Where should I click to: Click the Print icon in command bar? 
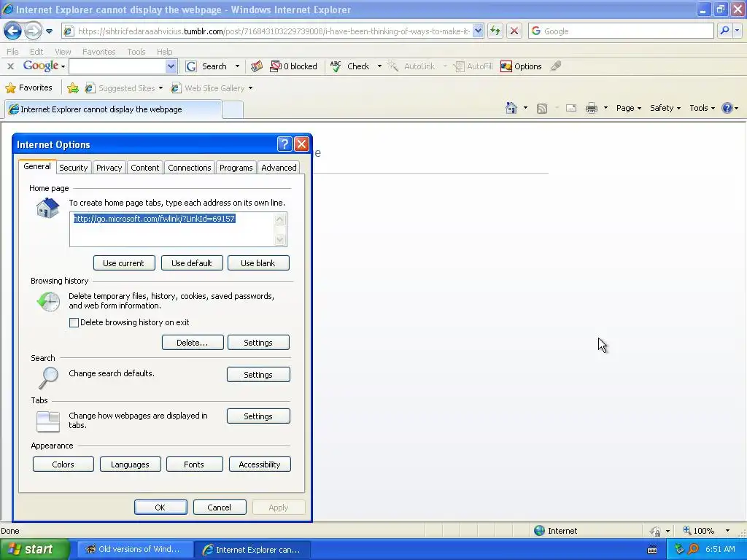591,108
